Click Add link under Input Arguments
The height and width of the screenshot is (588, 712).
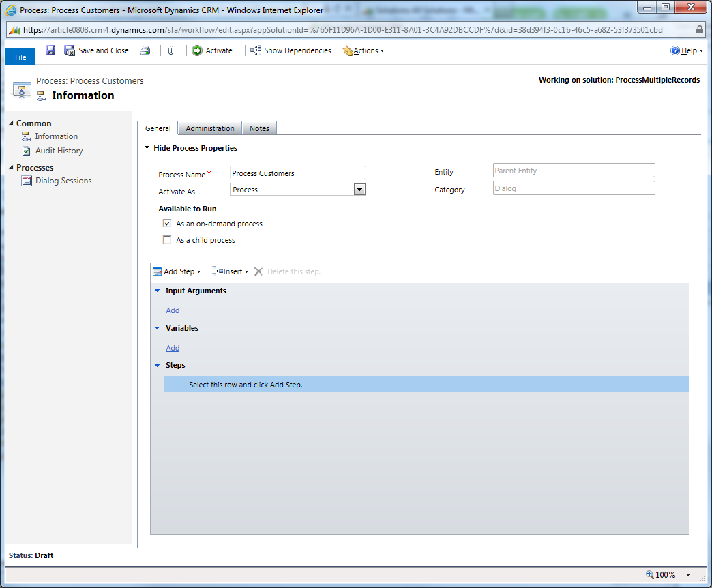point(173,310)
